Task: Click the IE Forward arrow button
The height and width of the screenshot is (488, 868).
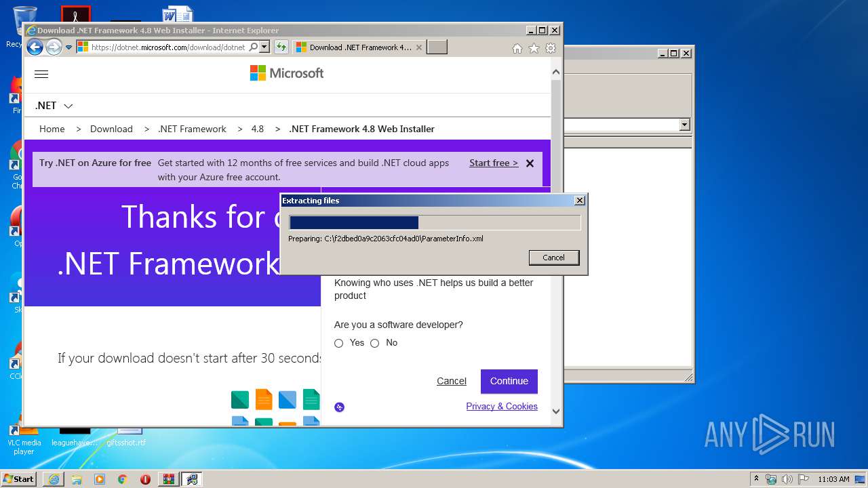Action: point(54,47)
